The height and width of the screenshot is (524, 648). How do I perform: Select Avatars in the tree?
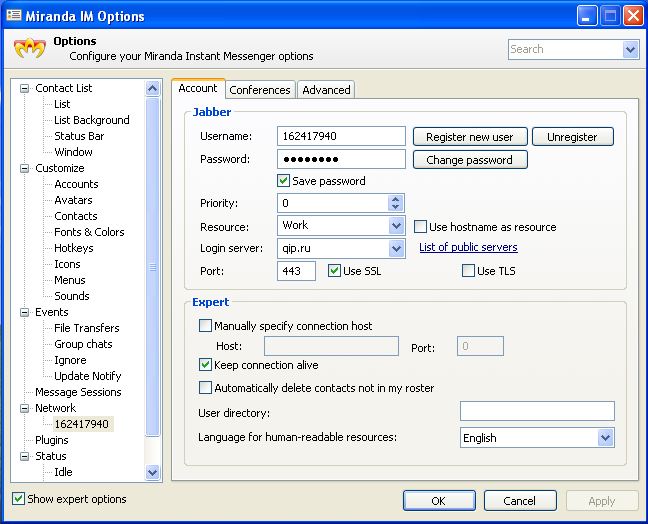pos(73,200)
